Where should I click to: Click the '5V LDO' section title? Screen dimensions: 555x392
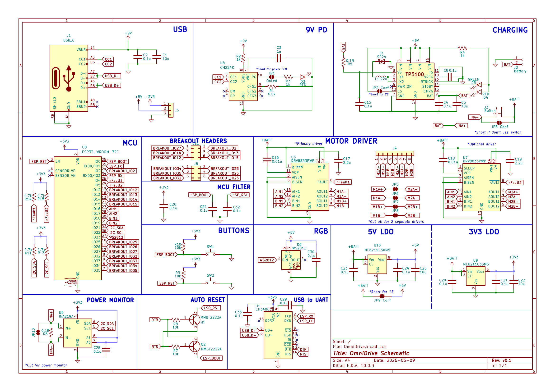[x=381, y=232]
